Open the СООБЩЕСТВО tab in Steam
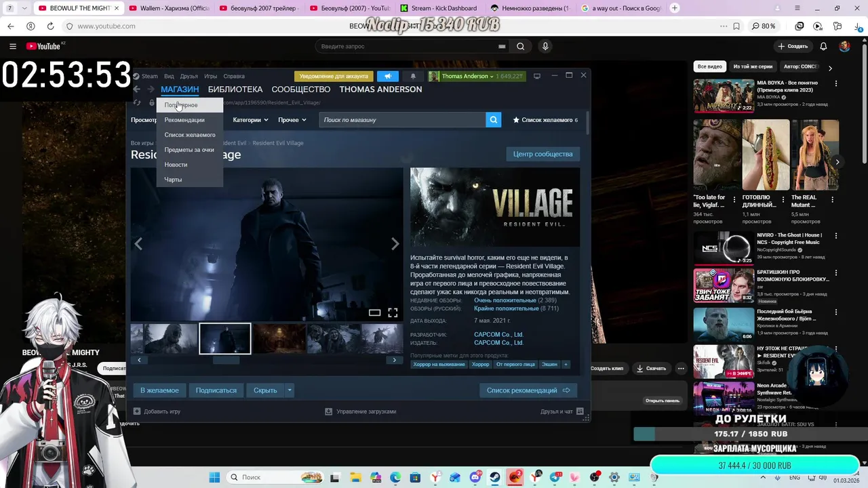The width and height of the screenshot is (868, 488). click(301, 89)
